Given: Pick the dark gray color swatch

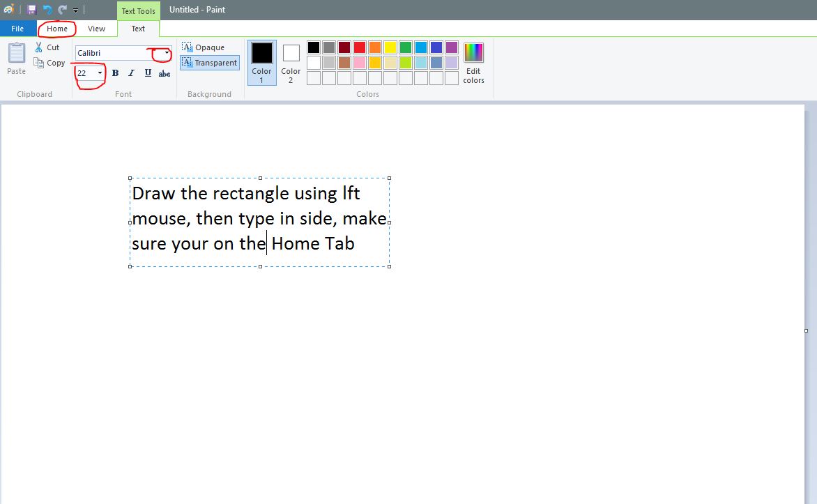Looking at the screenshot, I should (x=329, y=47).
